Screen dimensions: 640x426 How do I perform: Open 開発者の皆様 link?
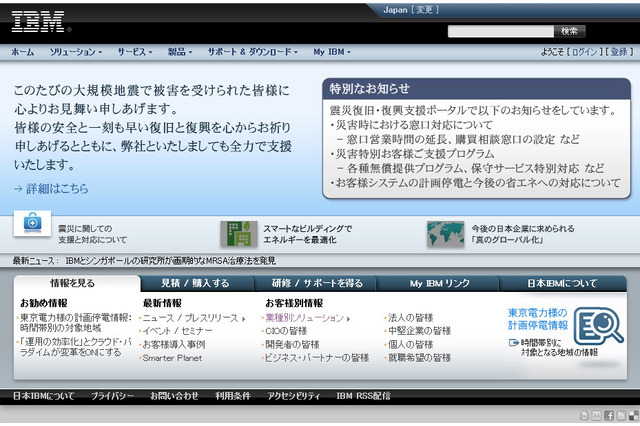[x=292, y=344]
